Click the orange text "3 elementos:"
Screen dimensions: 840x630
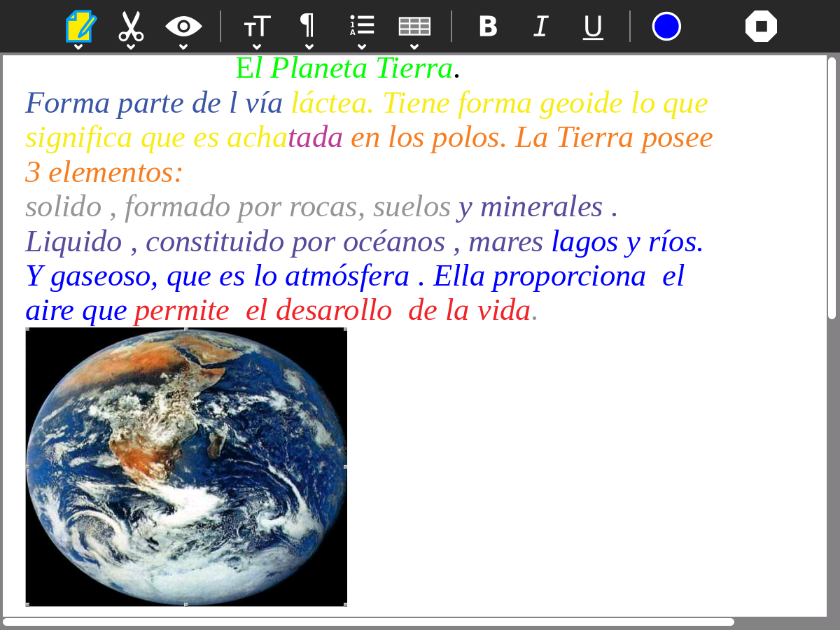[x=104, y=172]
